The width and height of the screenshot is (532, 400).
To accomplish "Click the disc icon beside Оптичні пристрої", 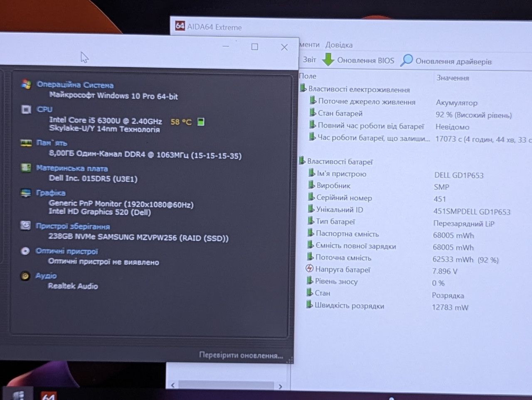I will 25,251.
